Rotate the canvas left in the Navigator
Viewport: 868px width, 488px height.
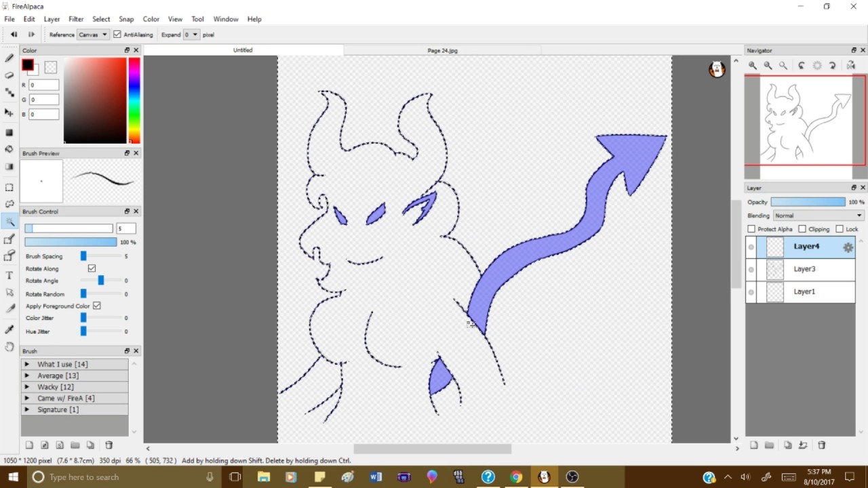click(x=802, y=65)
